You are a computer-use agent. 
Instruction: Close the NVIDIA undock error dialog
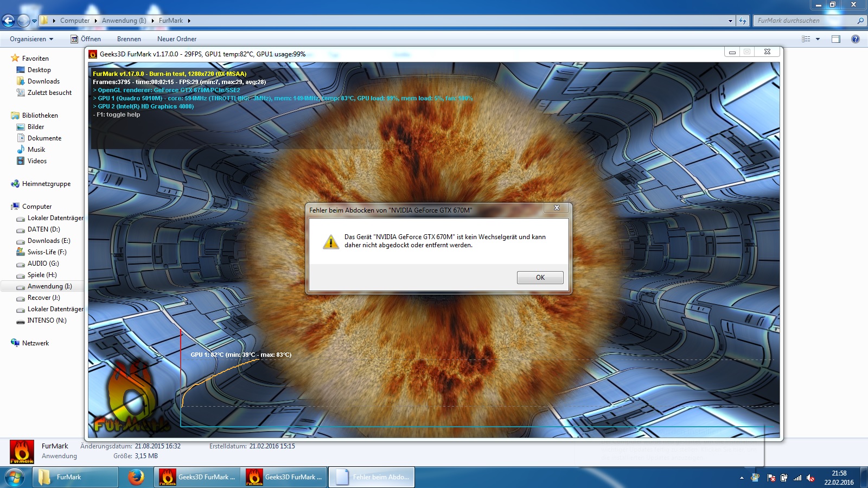[557, 208]
